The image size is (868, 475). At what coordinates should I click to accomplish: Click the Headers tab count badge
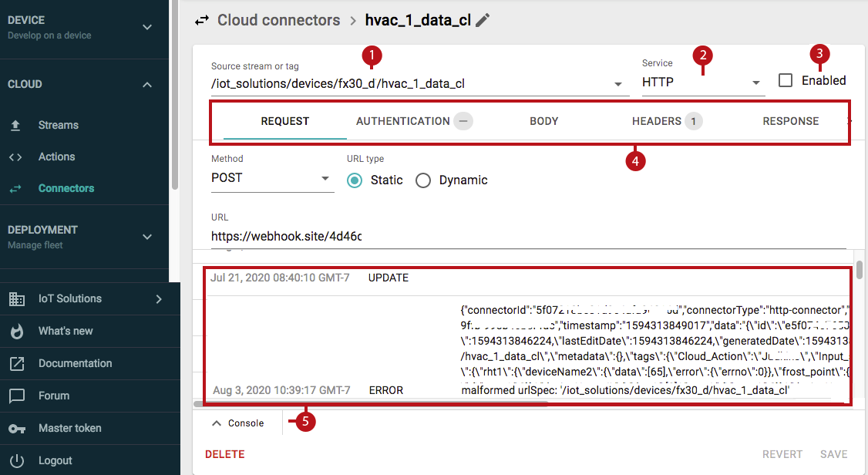pos(693,121)
